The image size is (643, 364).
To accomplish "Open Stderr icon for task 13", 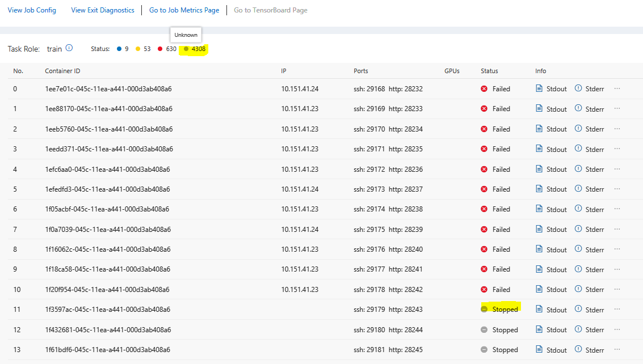I will (578, 349).
